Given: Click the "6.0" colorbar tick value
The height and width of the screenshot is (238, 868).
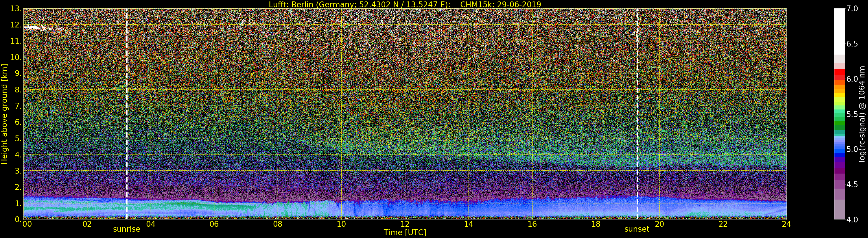Looking at the screenshot, I should 852,79.
